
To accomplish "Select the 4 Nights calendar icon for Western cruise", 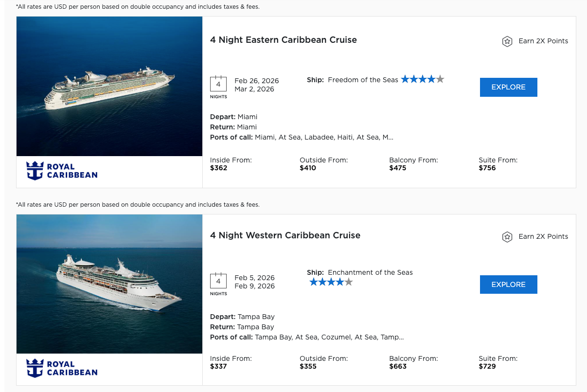I will tap(218, 281).
